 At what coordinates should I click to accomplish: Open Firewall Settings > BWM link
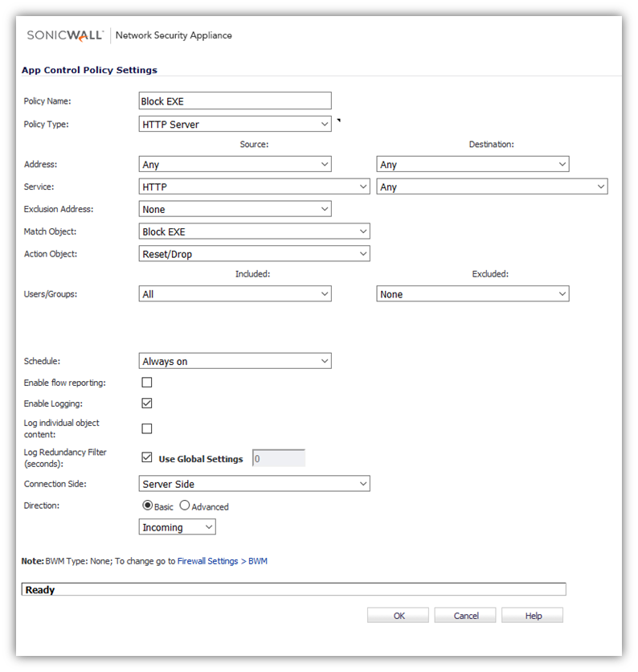point(223,561)
